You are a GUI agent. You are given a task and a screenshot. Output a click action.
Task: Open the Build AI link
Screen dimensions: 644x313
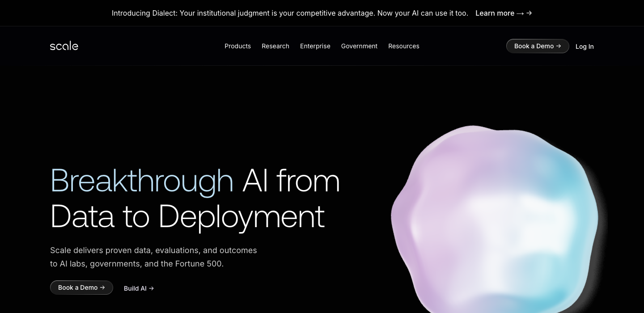(x=139, y=288)
